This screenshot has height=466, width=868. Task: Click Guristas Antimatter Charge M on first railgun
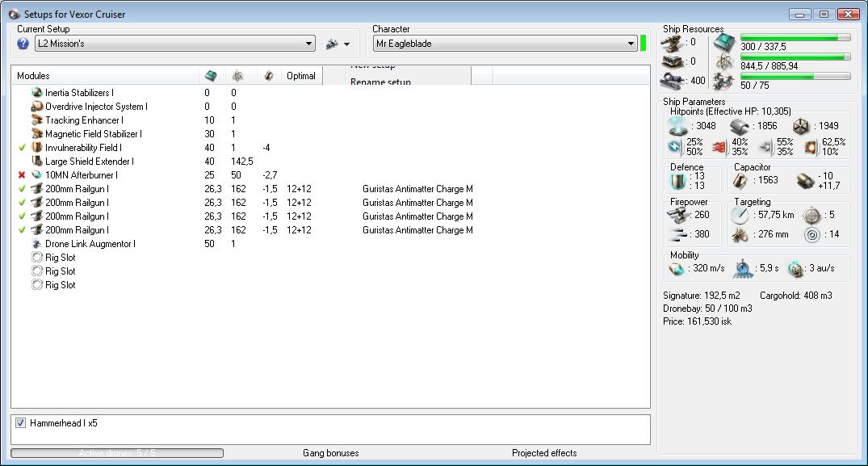417,189
